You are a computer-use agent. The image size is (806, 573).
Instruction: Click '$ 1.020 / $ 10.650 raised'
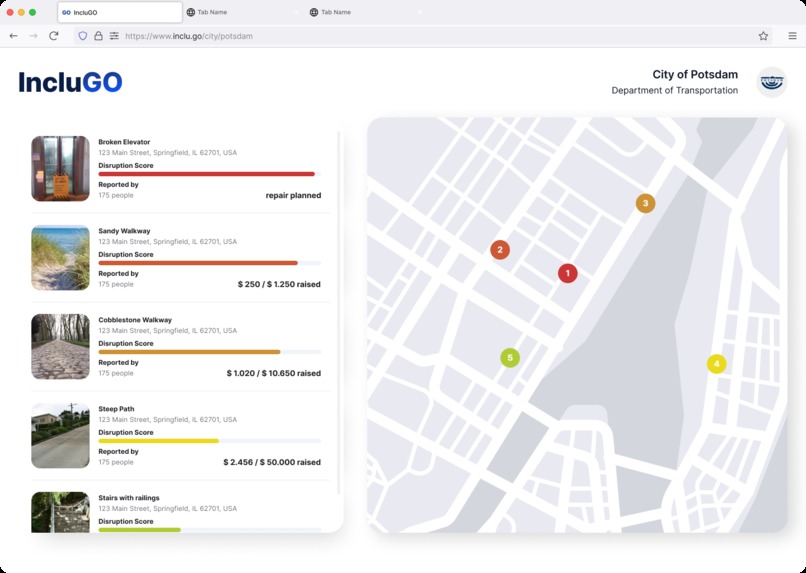(x=273, y=373)
